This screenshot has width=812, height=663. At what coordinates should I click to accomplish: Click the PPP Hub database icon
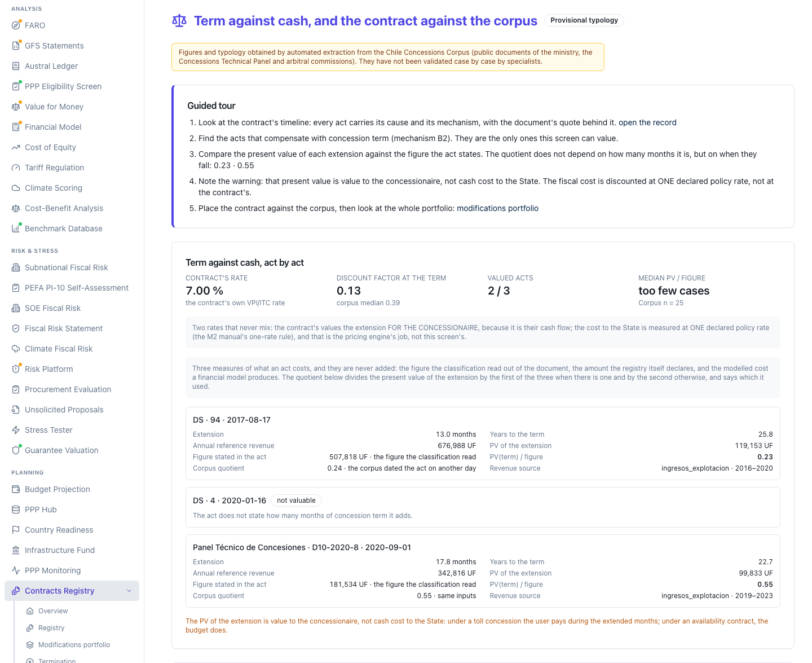coord(16,510)
